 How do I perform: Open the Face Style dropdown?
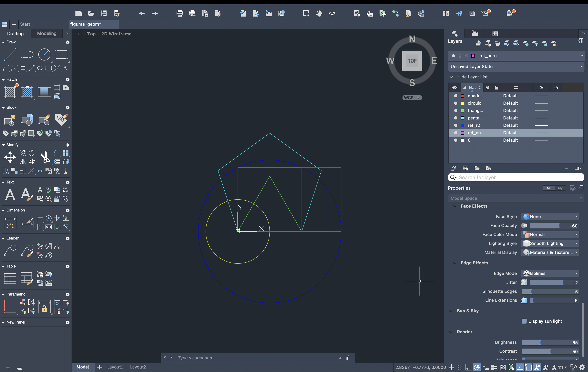pyautogui.click(x=550, y=217)
